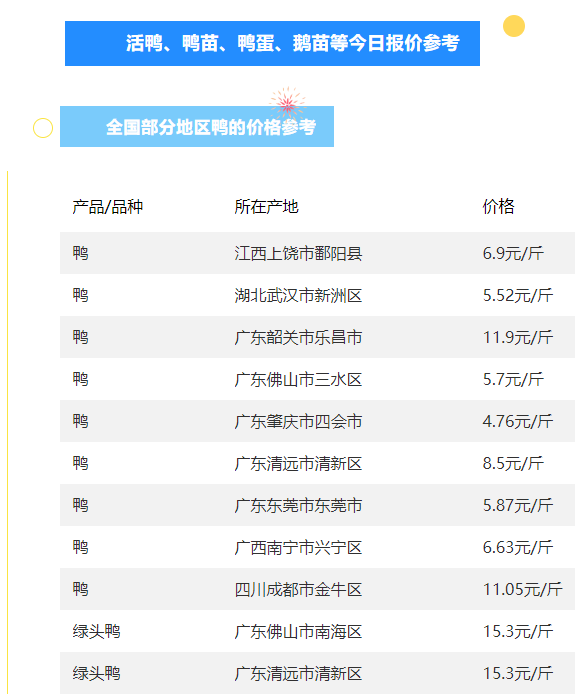
Task: Click the 11.9元/斤 price cell
Action: tap(518, 337)
